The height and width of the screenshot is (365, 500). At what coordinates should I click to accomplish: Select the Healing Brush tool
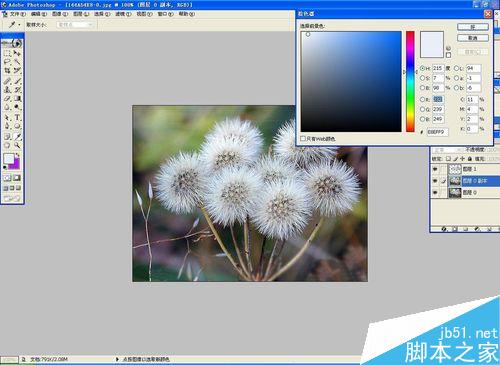pyautogui.click(x=7, y=80)
